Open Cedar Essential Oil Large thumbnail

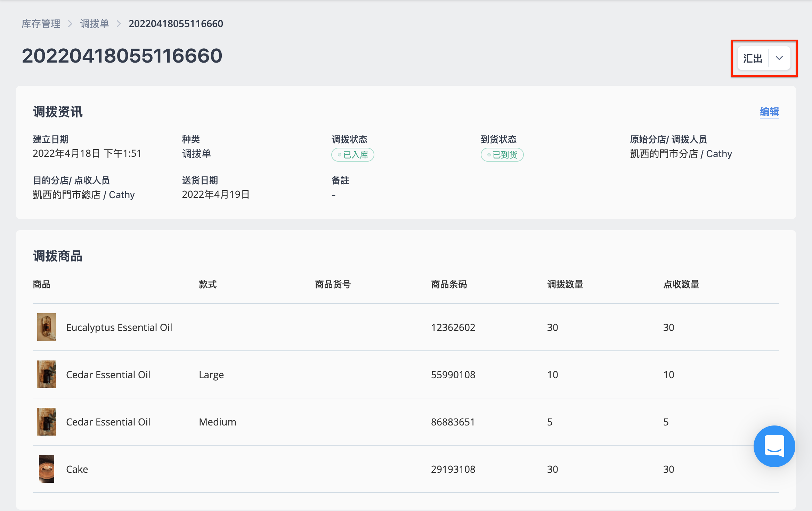[x=47, y=374]
